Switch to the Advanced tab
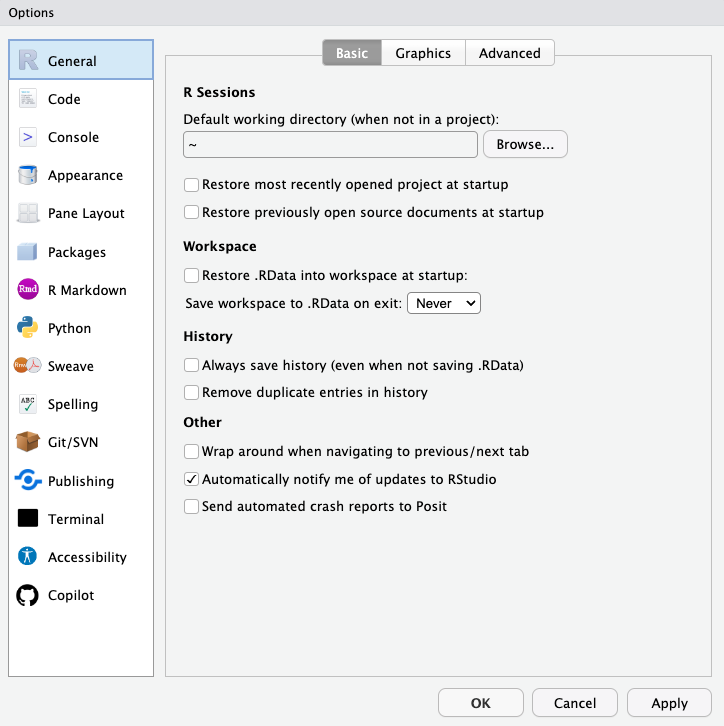Screen dimensions: 724x726 pos(509,53)
